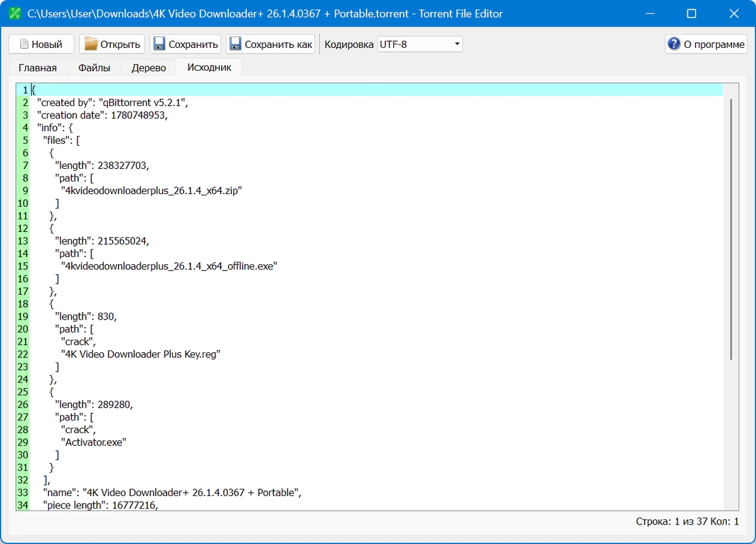The image size is (756, 544).
Task: Click the "length": 830 line
Action: tap(86, 316)
